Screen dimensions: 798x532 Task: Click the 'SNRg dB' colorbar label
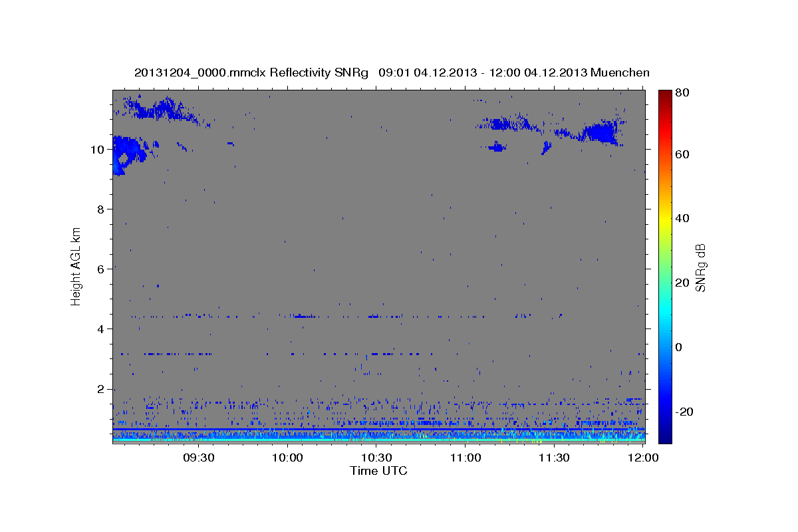pyautogui.click(x=700, y=267)
